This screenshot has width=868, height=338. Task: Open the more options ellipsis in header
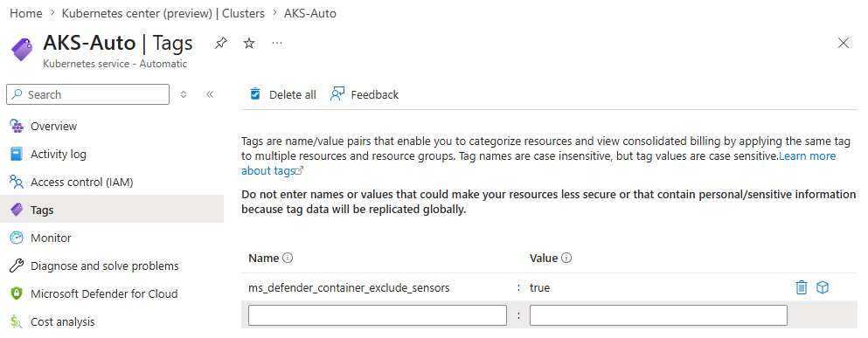pyautogui.click(x=277, y=43)
